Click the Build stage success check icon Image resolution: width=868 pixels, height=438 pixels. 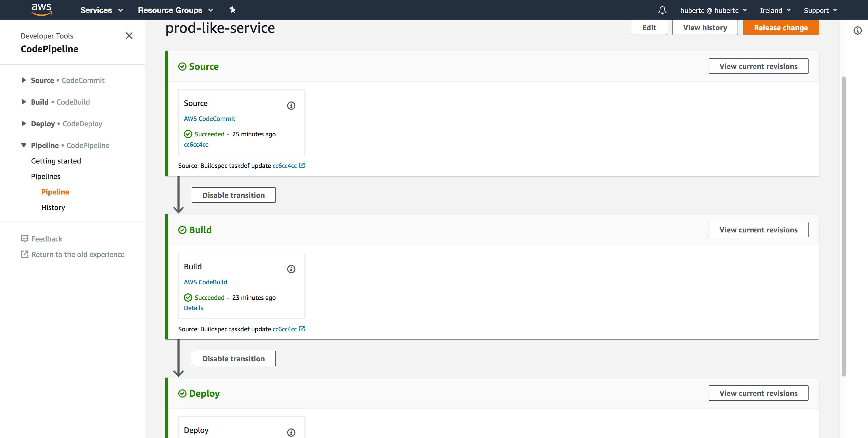click(182, 230)
